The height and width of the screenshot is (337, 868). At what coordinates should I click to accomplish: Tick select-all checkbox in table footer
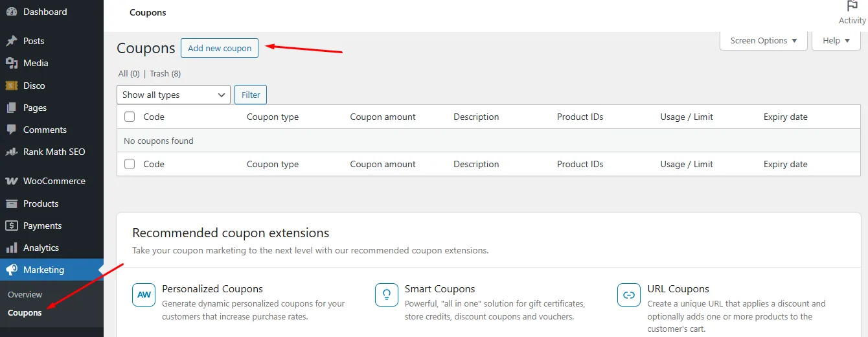[130, 164]
